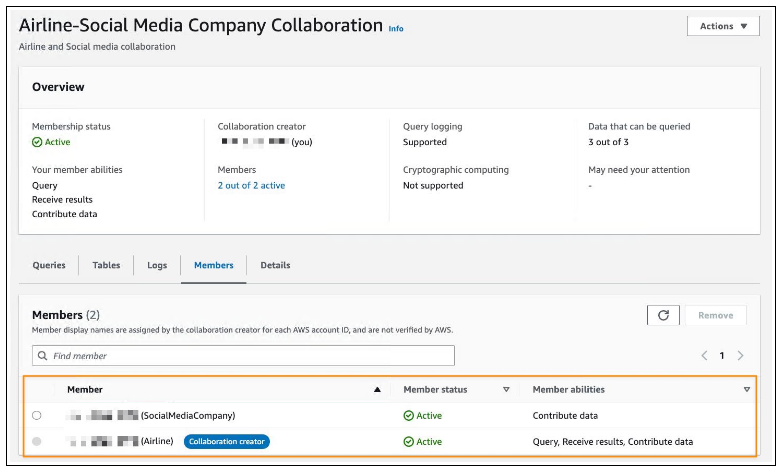Sort by Member abilities column arrow
782x470 pixels.
click(747, 389)
